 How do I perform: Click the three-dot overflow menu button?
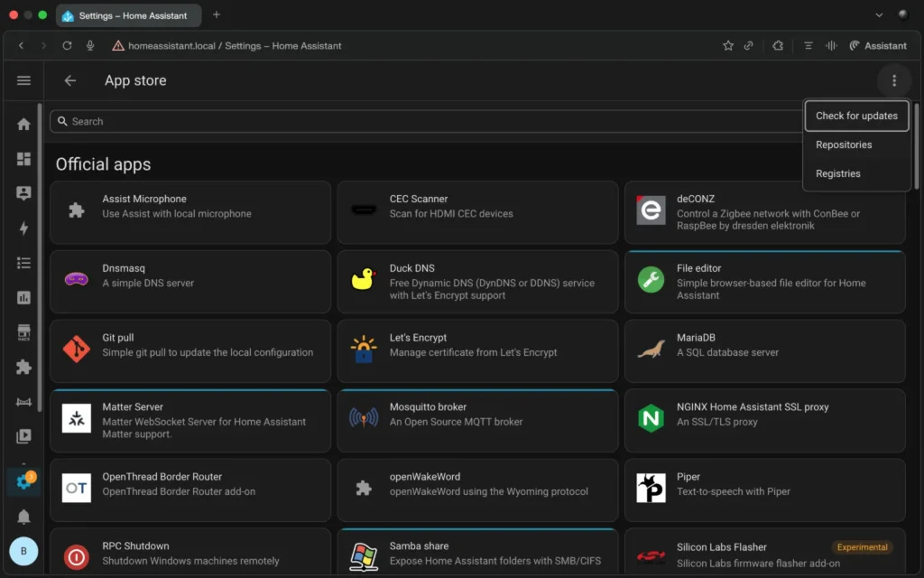click(894, 80)
